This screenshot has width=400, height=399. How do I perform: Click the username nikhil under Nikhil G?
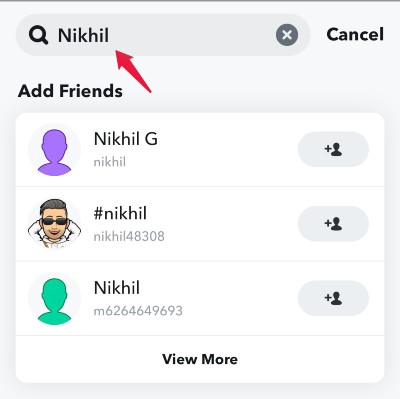[110, 162]
